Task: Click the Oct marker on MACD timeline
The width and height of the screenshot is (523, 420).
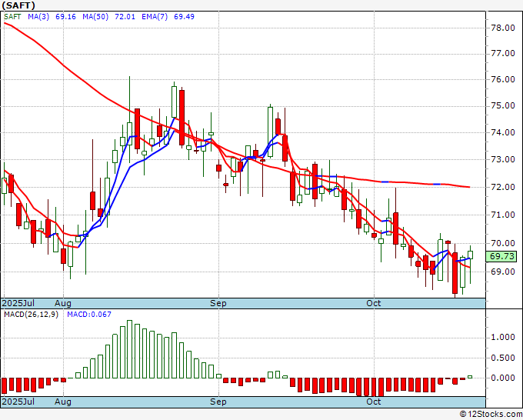Action: tap(374, 402)
